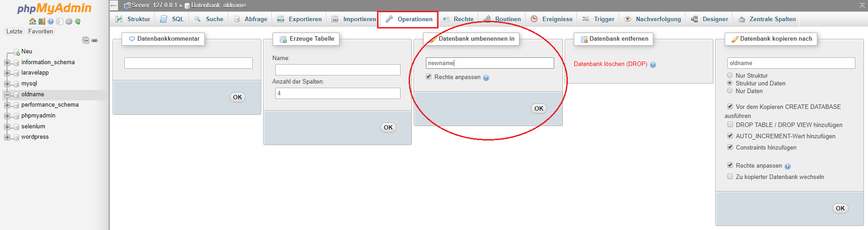Open the Struktur tab
This screenshot has width=868, height=230.
pyautogui.click(x=132, y=19)
